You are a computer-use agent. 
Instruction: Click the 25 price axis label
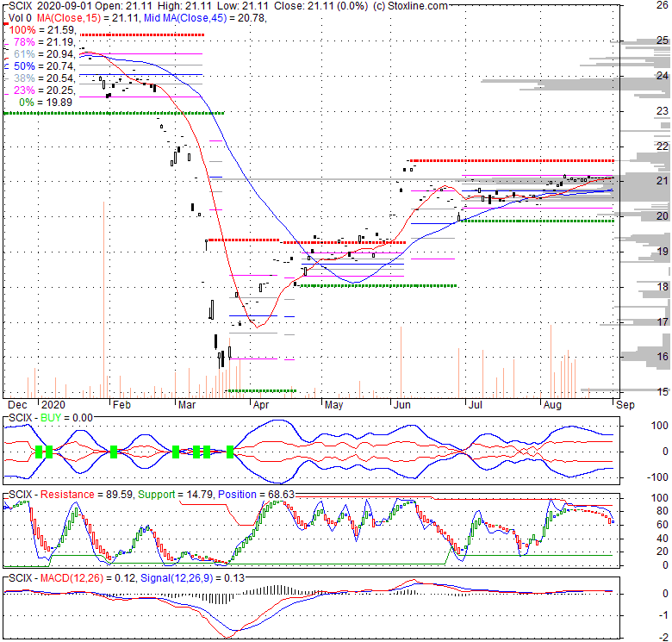point(663,41)
